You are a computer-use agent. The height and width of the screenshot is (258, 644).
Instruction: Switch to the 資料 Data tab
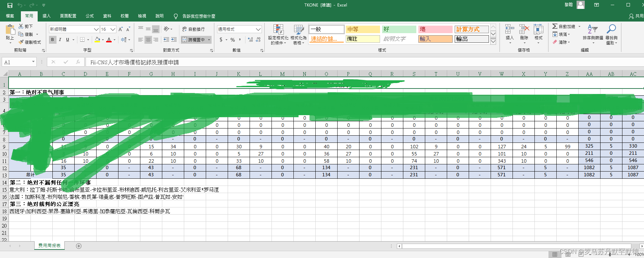click(x=107, y=16)
